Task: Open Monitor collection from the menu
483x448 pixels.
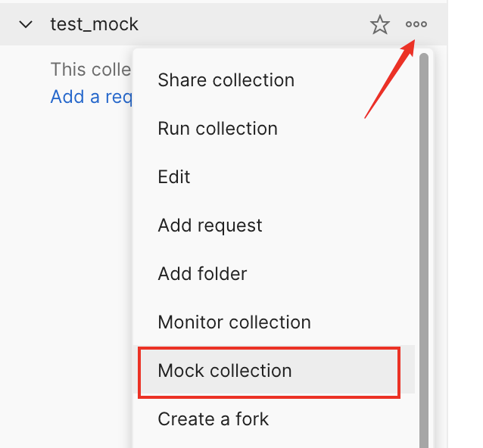Action: 234,322
